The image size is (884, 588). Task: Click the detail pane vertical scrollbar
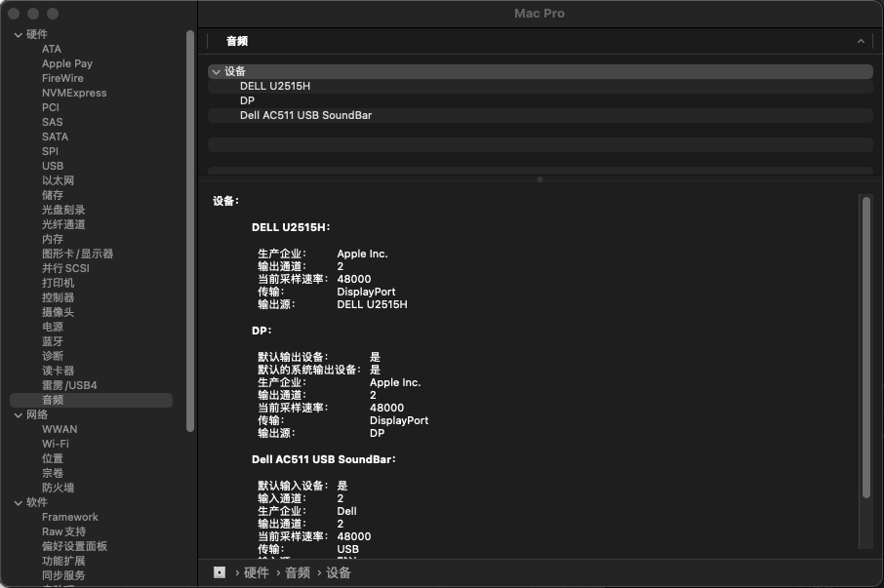pyautogui.click(x=866, y=347)
